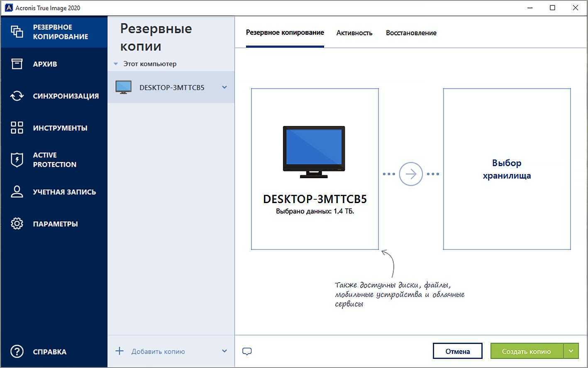Switch to the Резервное копирование tab
Image resolution: width=588 pixels, height=368 pixels.
click(x=285, y=33)
